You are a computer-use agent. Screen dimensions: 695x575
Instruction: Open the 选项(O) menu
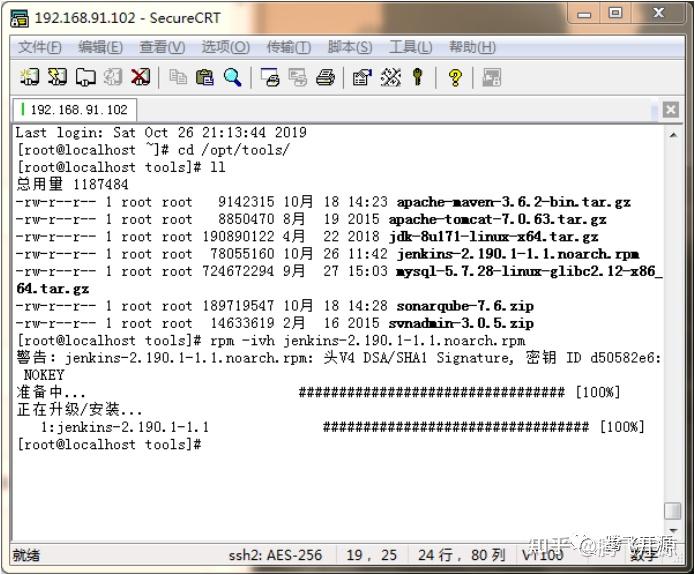pos(226,47)
